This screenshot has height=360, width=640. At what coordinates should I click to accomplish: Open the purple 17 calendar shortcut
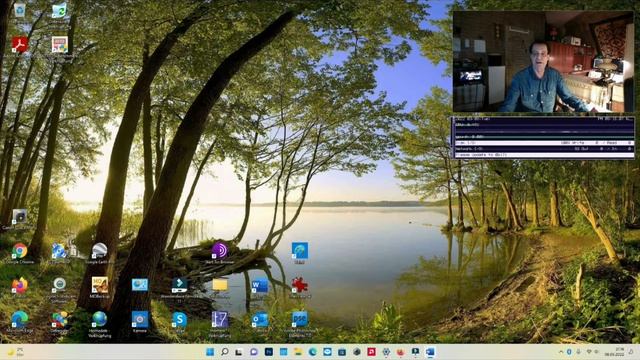coord(220,320)
